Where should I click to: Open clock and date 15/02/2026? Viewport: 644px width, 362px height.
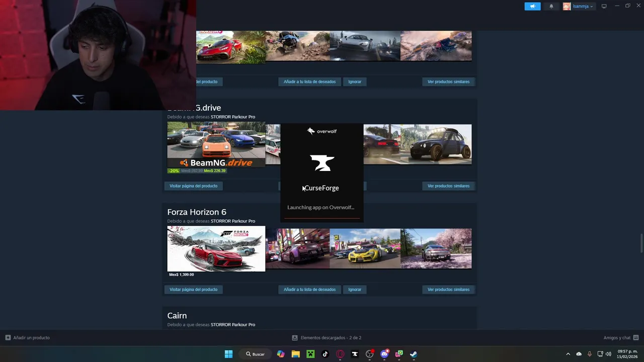[627, 354]
